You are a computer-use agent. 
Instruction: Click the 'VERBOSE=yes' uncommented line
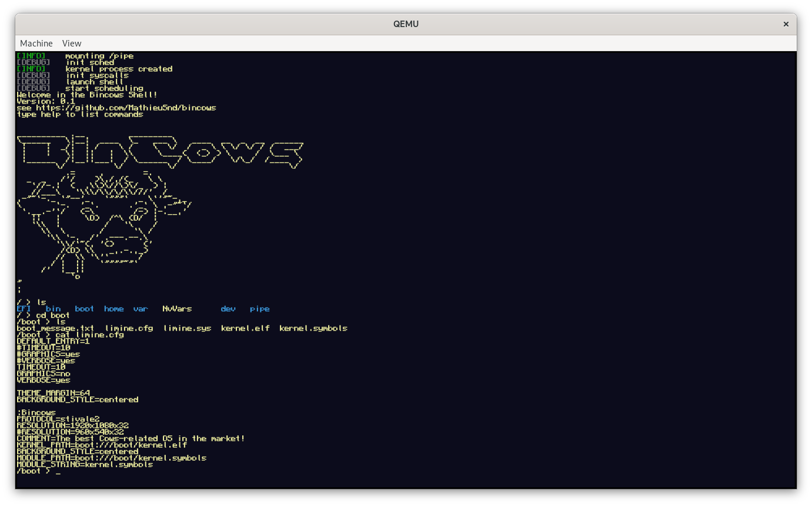[x=44, y=380]
